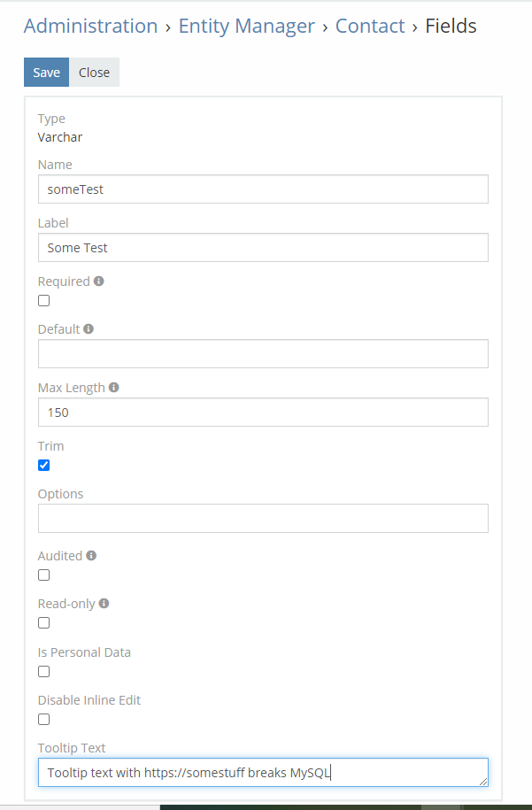This screenshot has height=810, width=532.
Task: Click into the Max Length field
Action: (x=263, y=413)
